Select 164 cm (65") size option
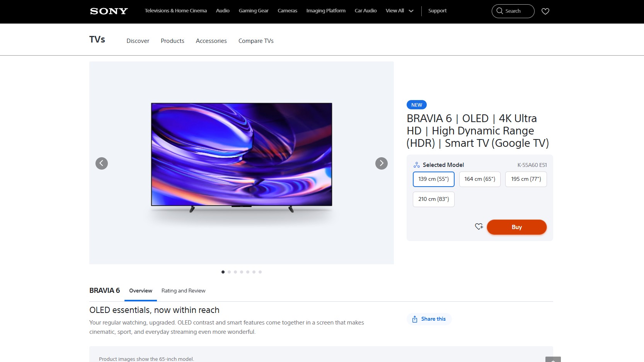The image size is (644, 362). [x=480, y=179]
